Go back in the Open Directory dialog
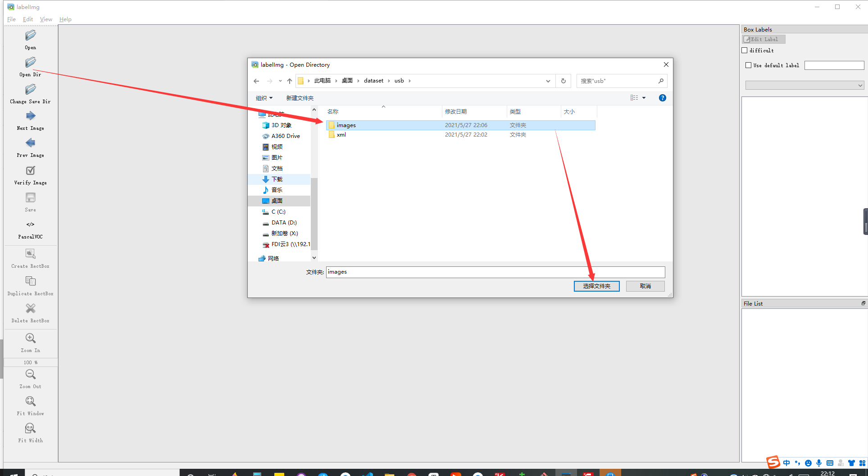This screenshot has height=476, width=868. pos(256,81)
